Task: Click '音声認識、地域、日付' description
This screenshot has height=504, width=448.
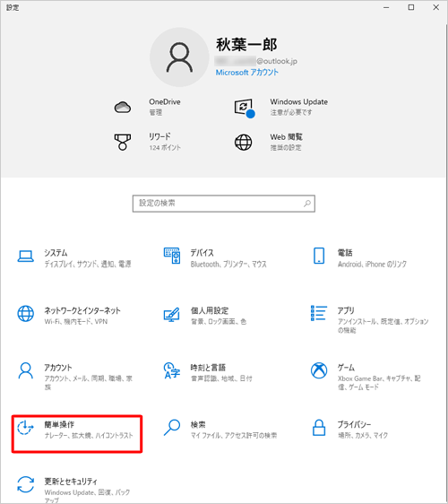Action: coord(221,378)
